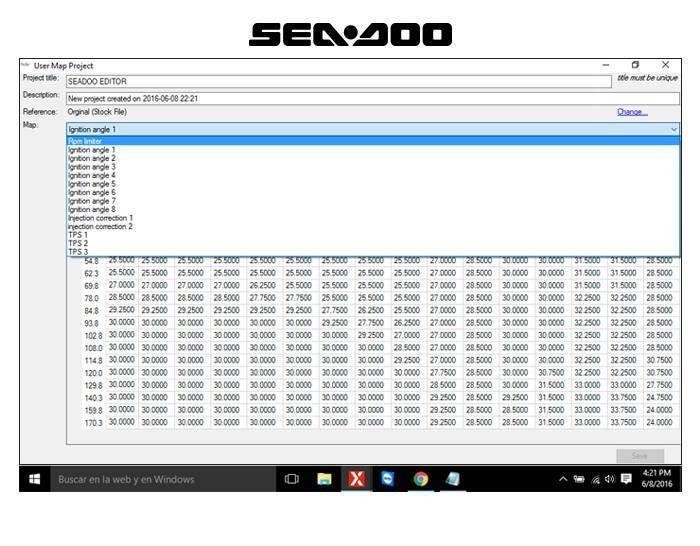
Task: Click the Change... reference link
Action: click(x=632, y=112)
